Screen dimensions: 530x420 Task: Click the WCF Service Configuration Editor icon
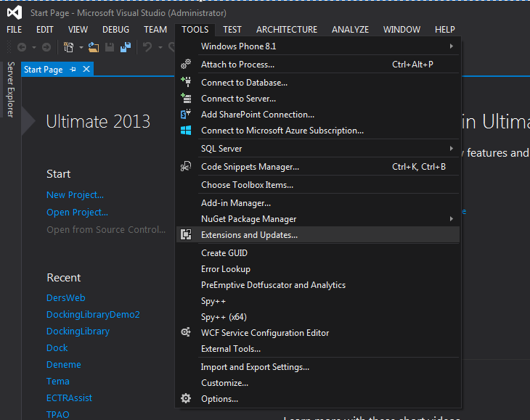(186, 332)
